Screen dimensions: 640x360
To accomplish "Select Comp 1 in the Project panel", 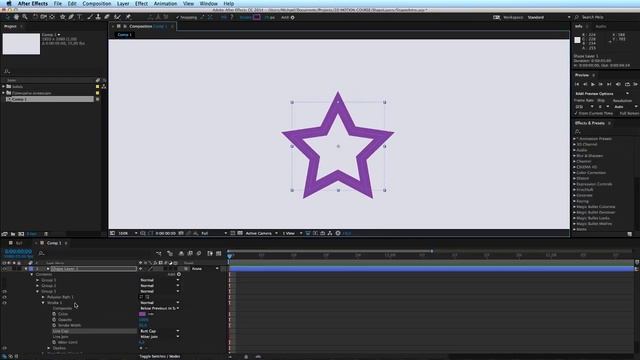I will 49,99.
